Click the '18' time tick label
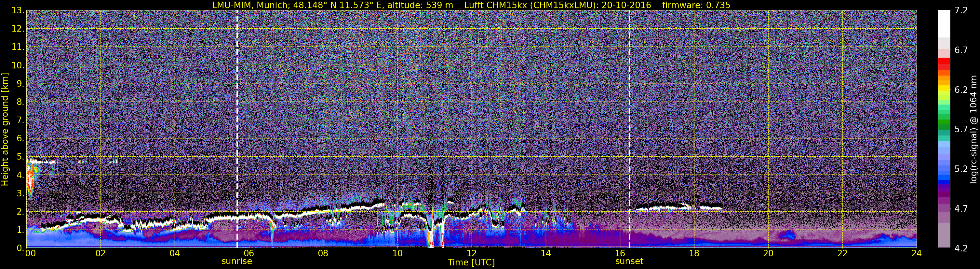 point(694,253)
